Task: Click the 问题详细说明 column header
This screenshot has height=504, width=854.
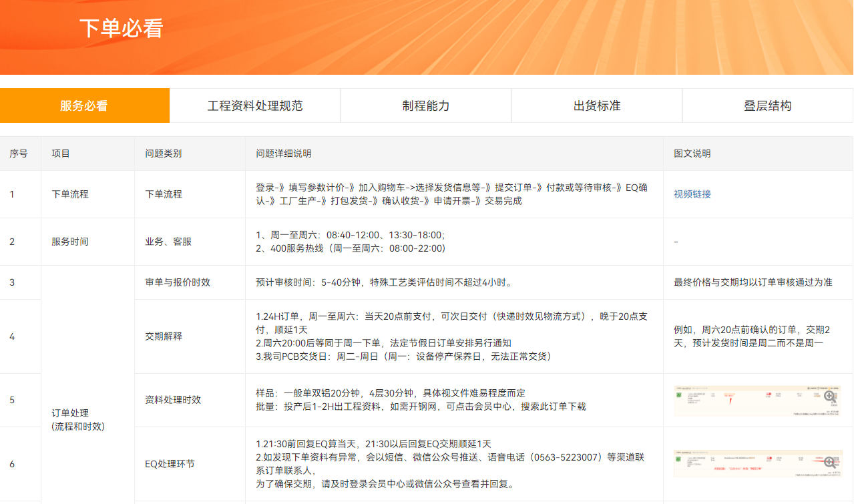Action: [284, 154]
